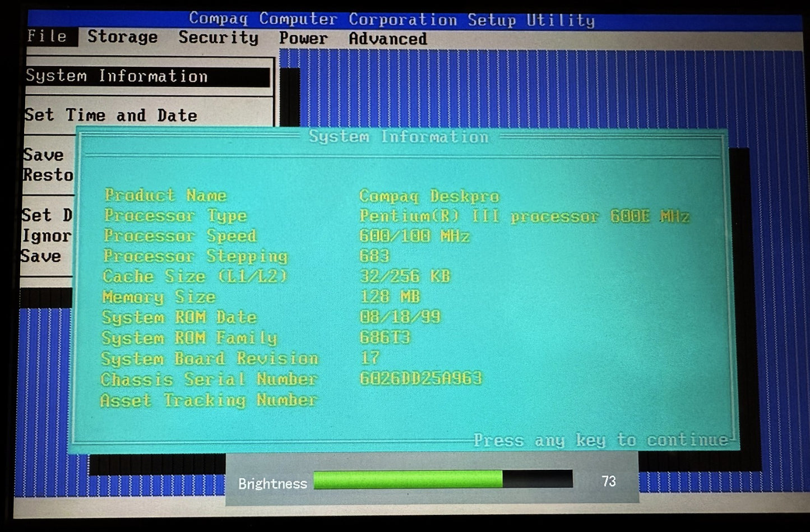This screenshot has height=532, width=810.
Task: Click the Processor Speed label
Action: tap(180, 235)
